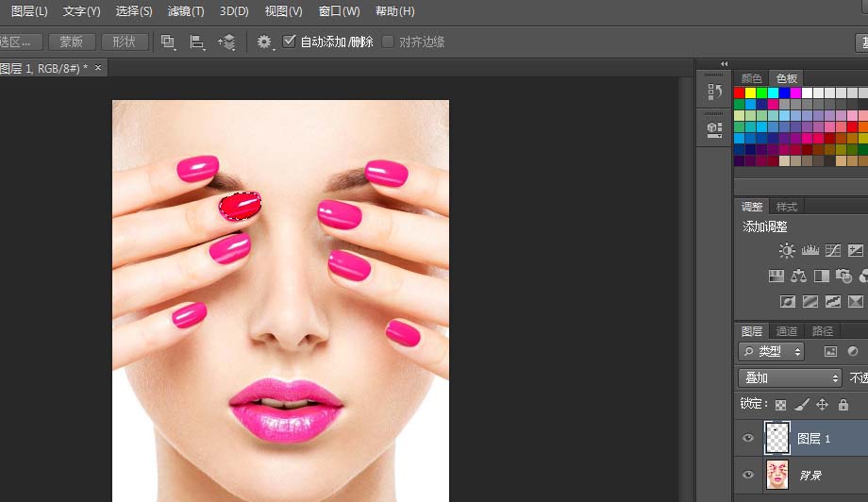The image size is (868, 502).
Task: Add a Brightness/Contrast adjustment
Action: (x=786, y=250)
